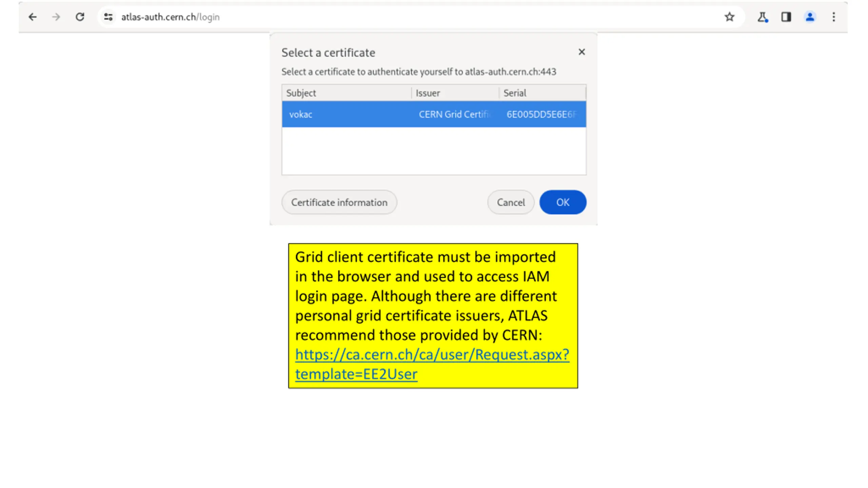Click the CERN Grid Certifi issuer cell
This screenshot has height=488, width=868.
click(x=455, y=114)
